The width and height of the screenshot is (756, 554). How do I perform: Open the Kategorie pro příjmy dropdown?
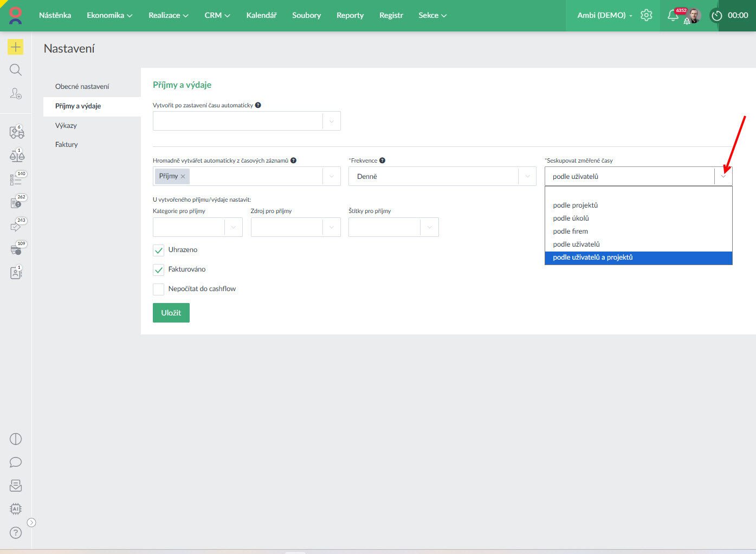click(x=233, y=227)
